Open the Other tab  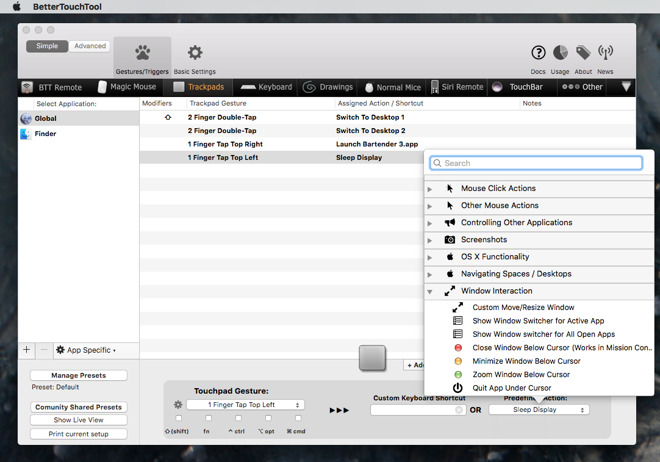pos(583,87)
